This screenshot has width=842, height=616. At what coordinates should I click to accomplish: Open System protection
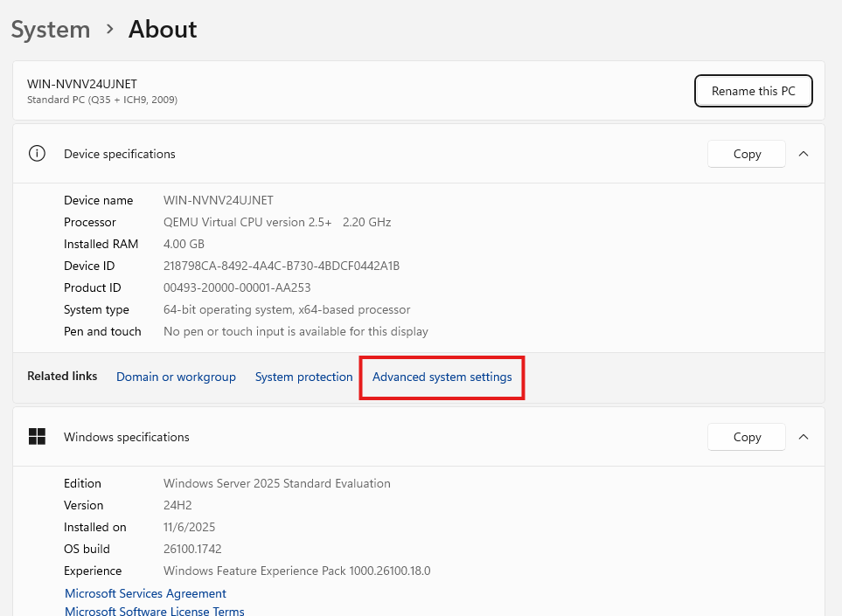(x=303, y=377)
